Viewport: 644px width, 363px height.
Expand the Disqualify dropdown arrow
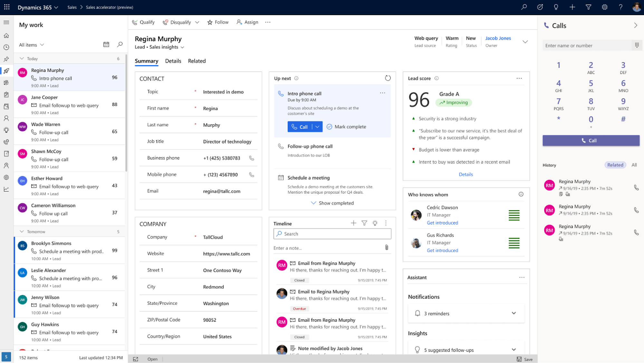tap(197, 22)
